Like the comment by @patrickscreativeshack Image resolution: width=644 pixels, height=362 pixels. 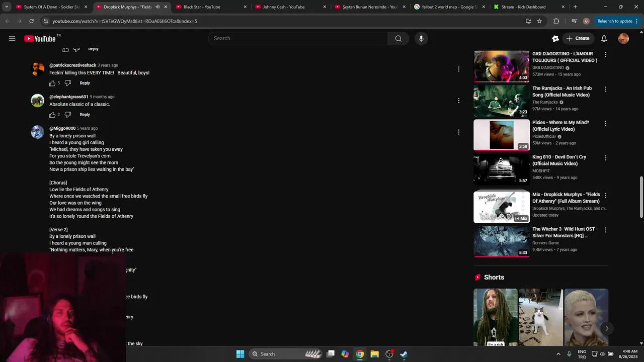pos(52,83)
